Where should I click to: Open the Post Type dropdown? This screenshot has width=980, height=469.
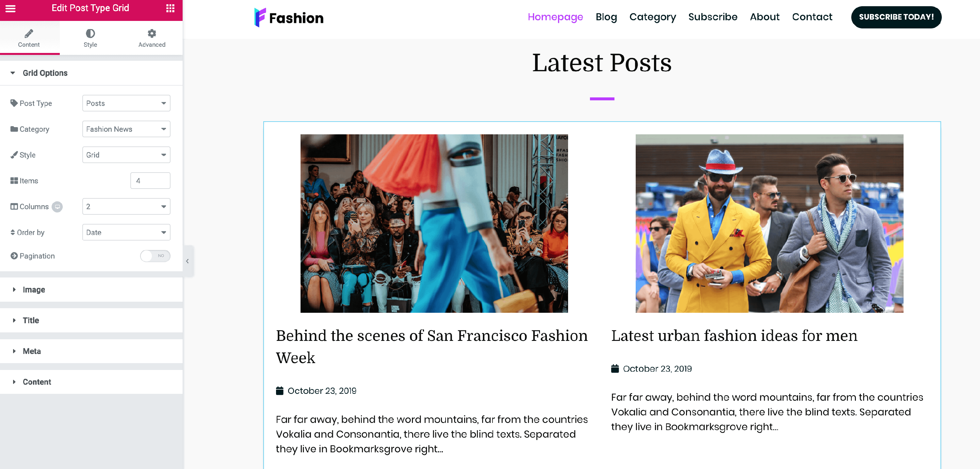point(126,103)
